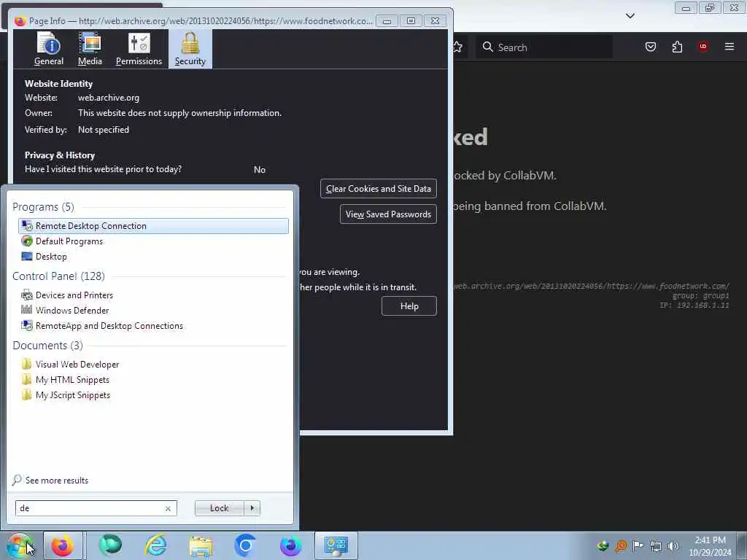
Task: Click the bookmark star icon
Action: point(457,47)
